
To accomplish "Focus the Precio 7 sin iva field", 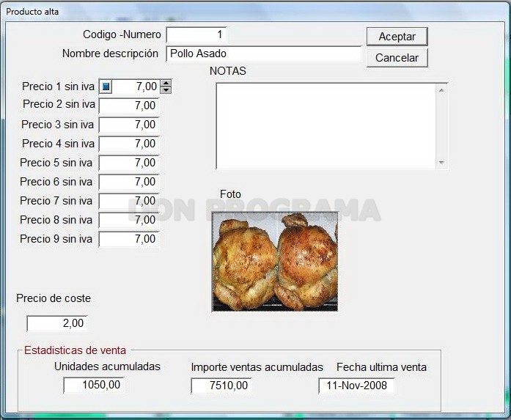I will coord(129,201).
